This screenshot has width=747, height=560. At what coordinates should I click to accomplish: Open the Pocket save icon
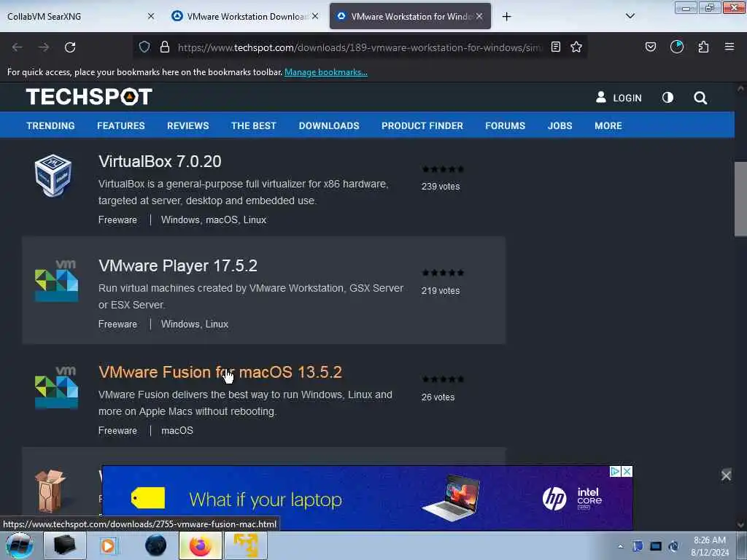click(x=651, y=47)
